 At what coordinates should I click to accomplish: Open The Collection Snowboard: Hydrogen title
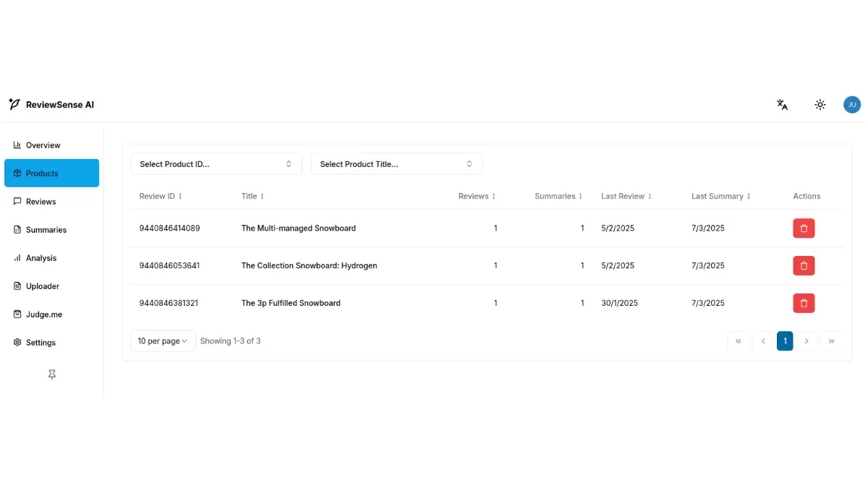309,266
